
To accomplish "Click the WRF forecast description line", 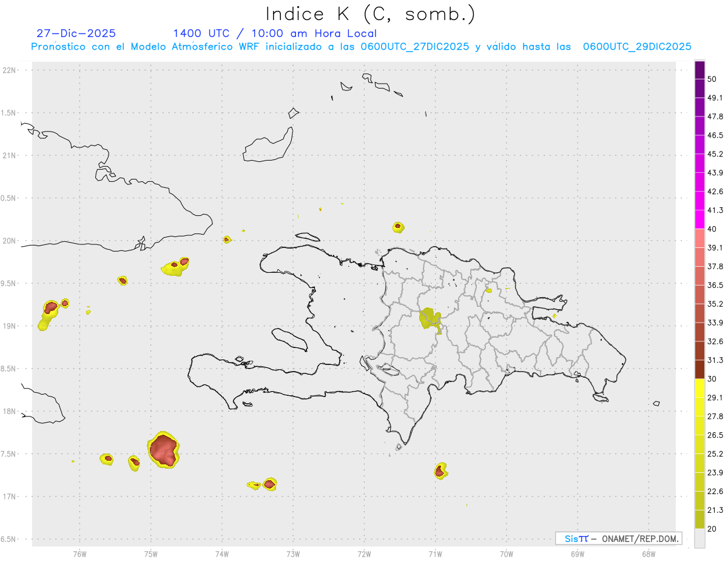I will 361,47.
